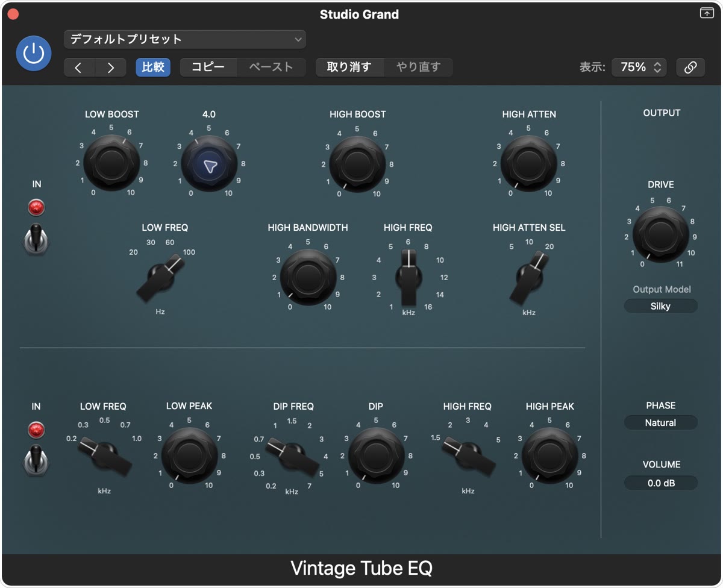Click the OUTPUT section label

tap(662, 113)
